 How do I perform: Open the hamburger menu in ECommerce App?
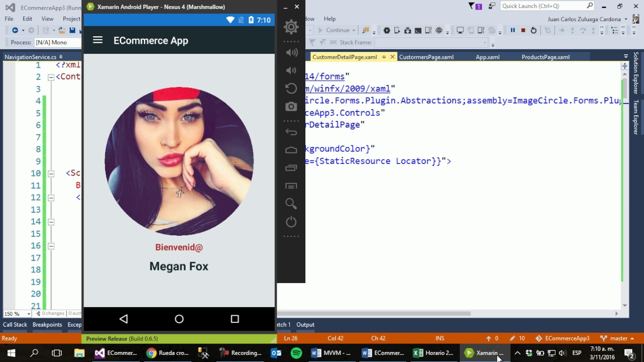98,40
